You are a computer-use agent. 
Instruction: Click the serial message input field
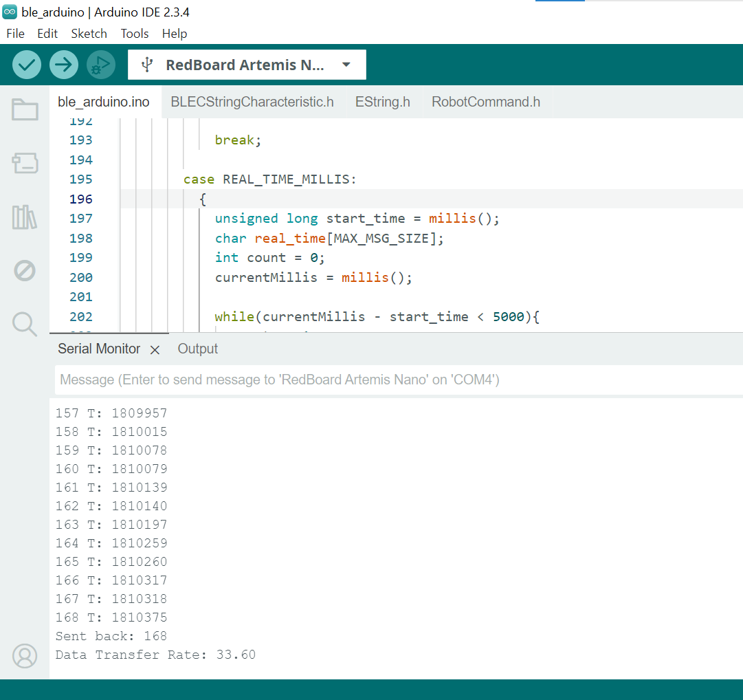tap(398, 380)
